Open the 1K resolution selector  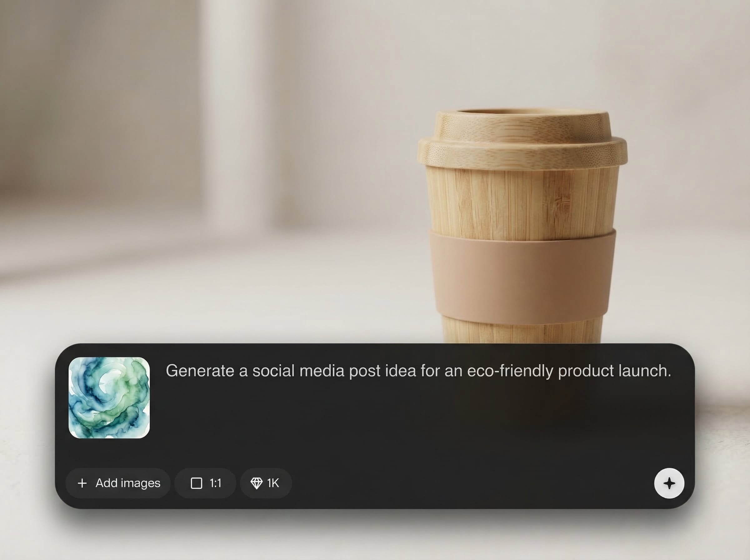click(266, 483)
